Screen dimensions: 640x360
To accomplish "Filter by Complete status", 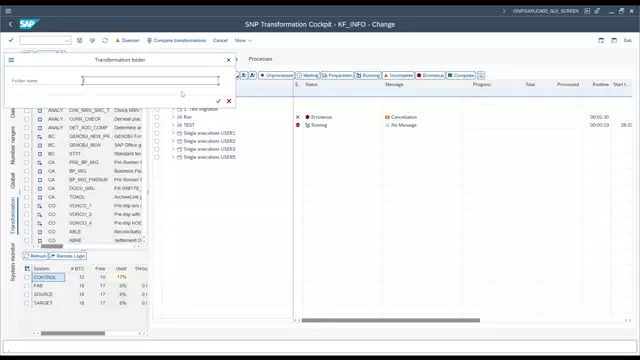I will point(461,76).
